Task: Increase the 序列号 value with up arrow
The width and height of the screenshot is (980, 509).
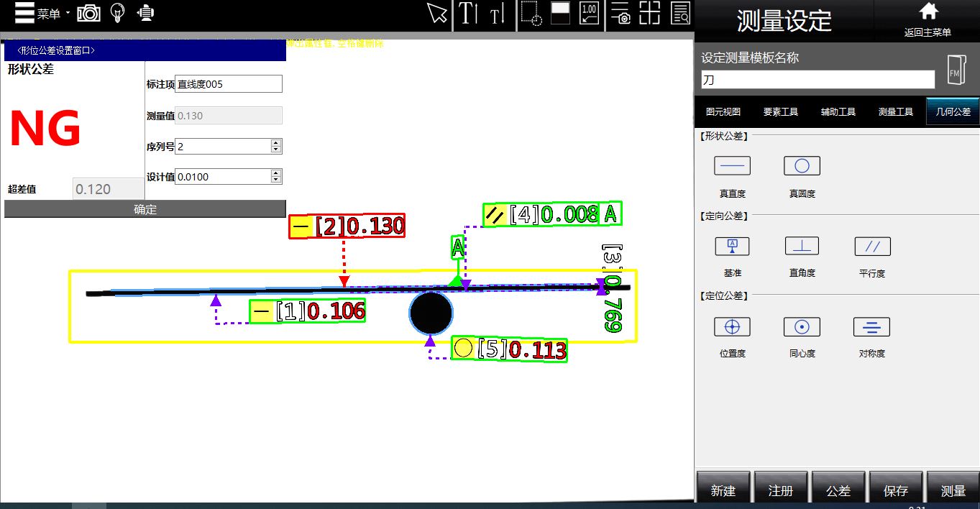Action: 276,143
